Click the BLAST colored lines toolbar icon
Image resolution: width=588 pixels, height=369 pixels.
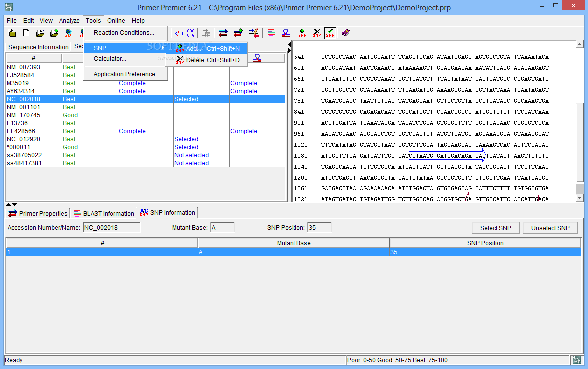[271, 33]
